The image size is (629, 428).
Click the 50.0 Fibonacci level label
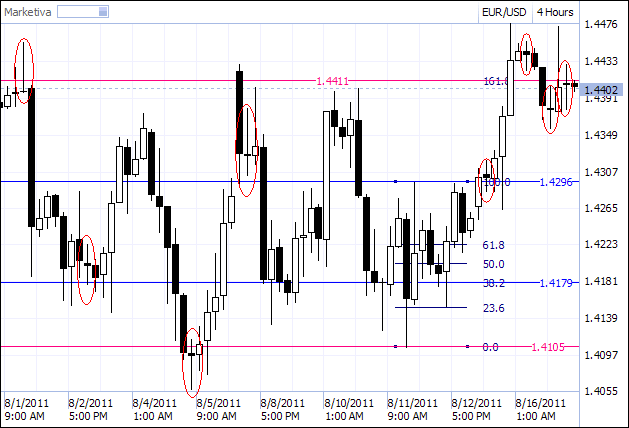click(x=493, y=264)
